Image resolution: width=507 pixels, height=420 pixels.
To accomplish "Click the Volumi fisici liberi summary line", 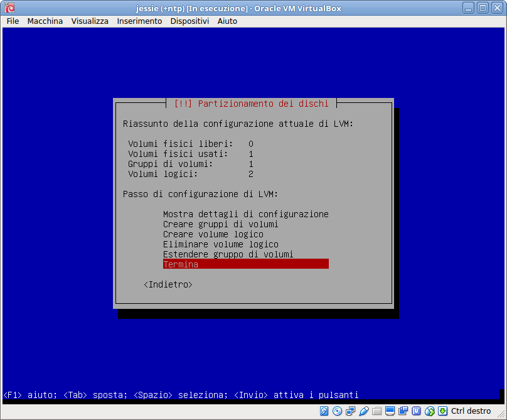I will coord(191,144).
